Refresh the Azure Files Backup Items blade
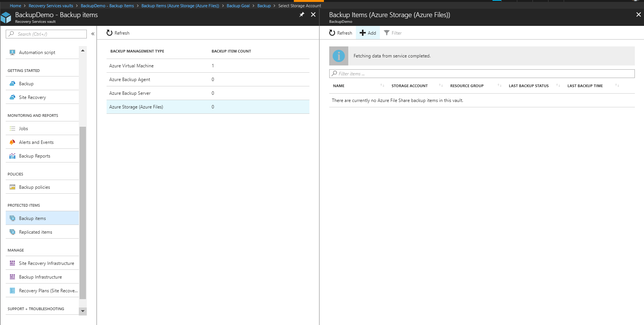The height and width of the screenshot is (325, 644). (341, 33)
